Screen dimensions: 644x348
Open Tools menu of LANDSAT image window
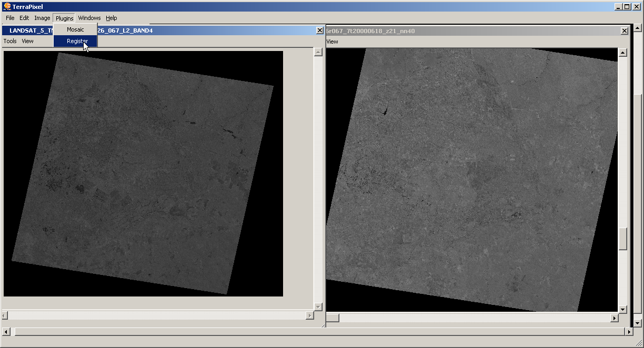pos(10,41)
